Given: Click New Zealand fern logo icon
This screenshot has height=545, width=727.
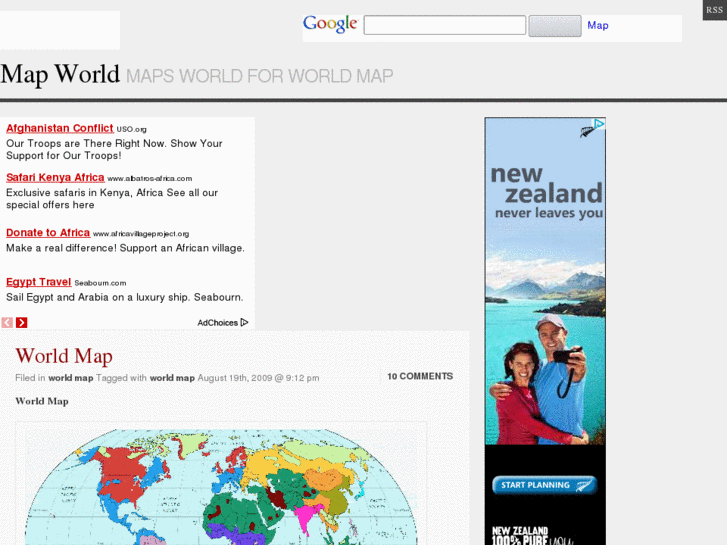Looking at the screenshot, I should [x=587, y=131].
